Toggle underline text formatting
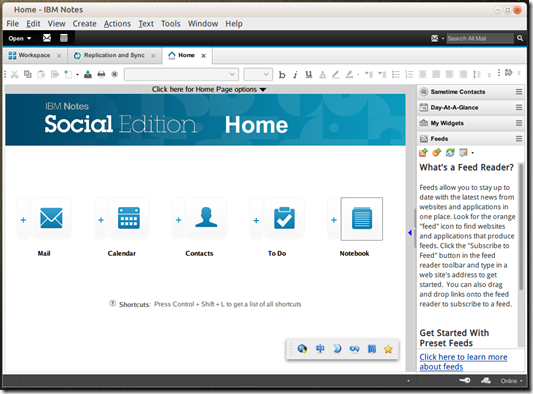 coord(309,74)
